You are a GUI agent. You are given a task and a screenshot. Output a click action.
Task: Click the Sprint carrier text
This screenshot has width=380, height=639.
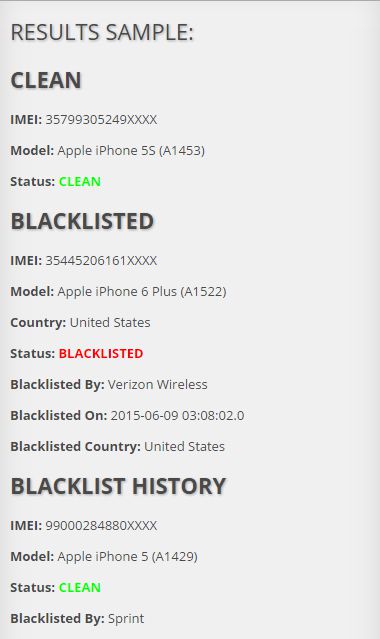126,619
